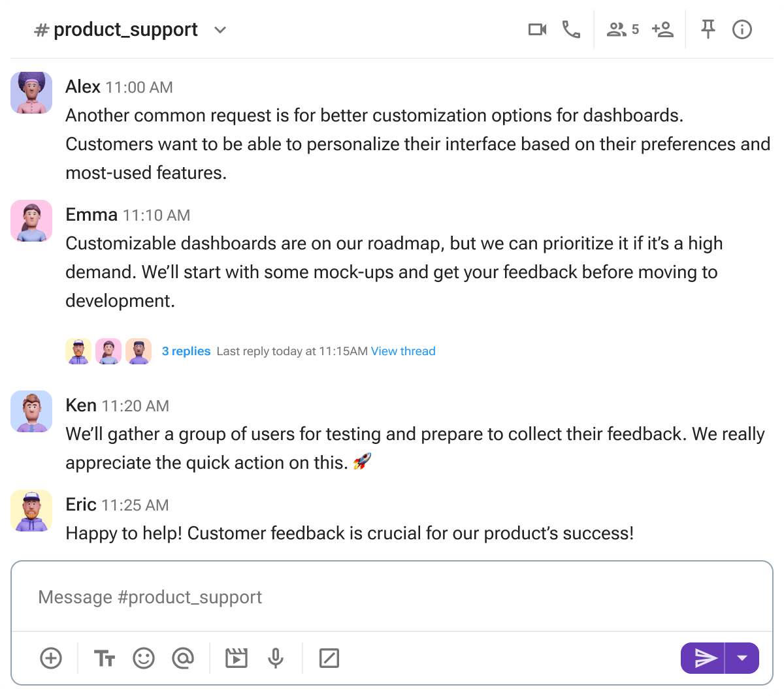This screenshot has width=784, height=696.
Task: Open the screen capture tool
Action: click(x=329, y=658)
